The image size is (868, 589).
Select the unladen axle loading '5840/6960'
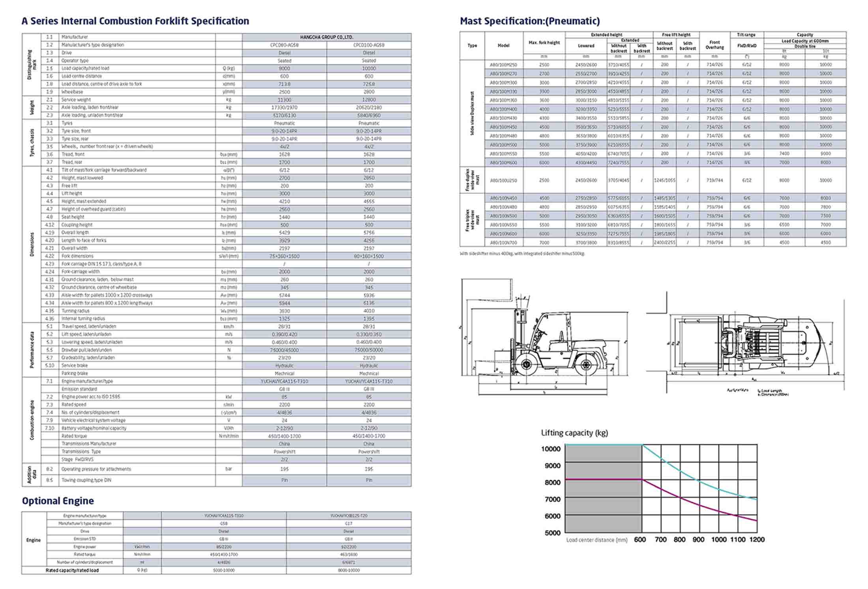pyautogui.click(x=369, y=116)
